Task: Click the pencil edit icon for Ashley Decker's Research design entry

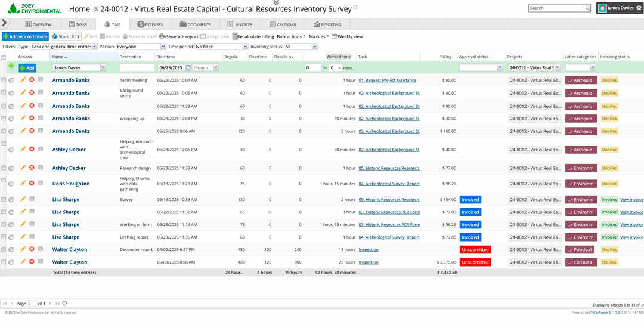Action: 23,168
